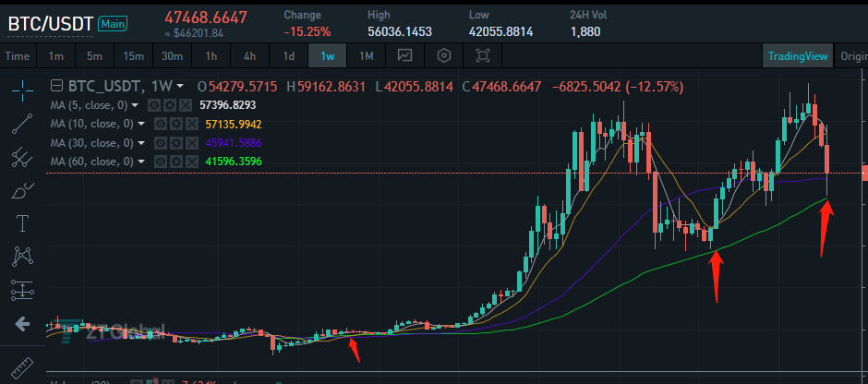Expand the BTC_USDT, 1W symbol dropdown
Screen dimensions: 868x384
coord(180,87)
